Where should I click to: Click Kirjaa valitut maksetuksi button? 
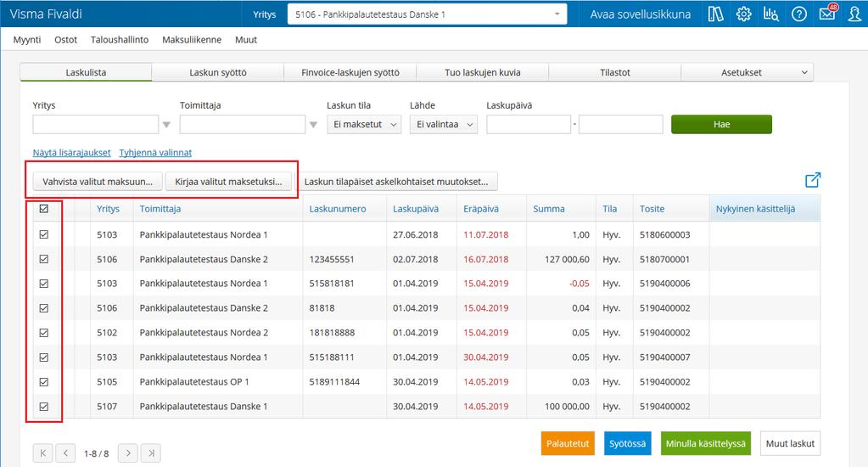pyautogui.click(x=228, y=182)
